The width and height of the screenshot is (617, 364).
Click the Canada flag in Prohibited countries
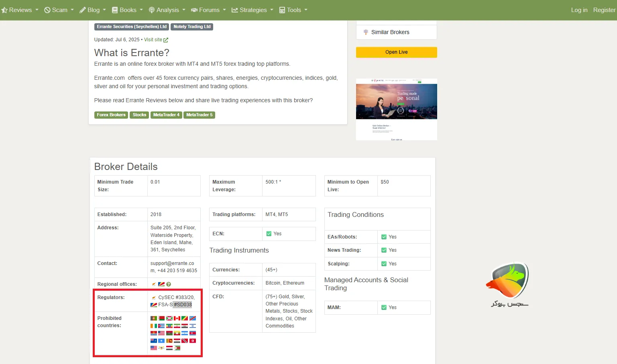click(x=177, y=318)
